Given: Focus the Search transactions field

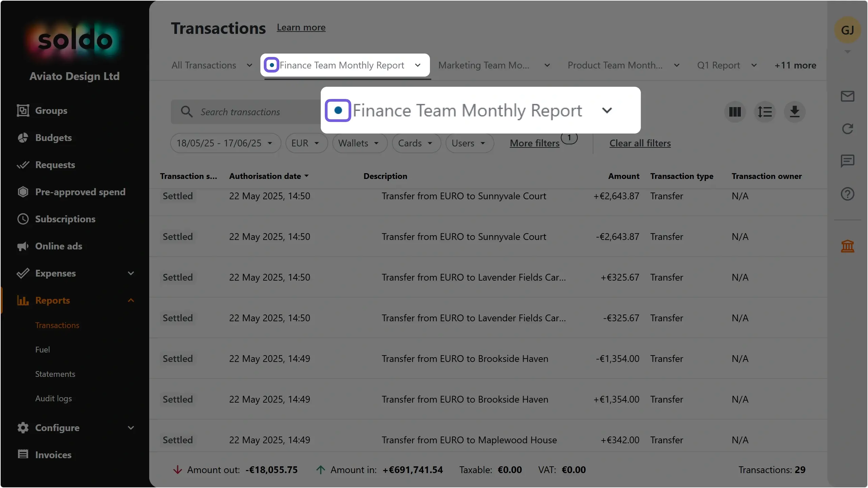Looking at the screenshot, I should 246,112.
